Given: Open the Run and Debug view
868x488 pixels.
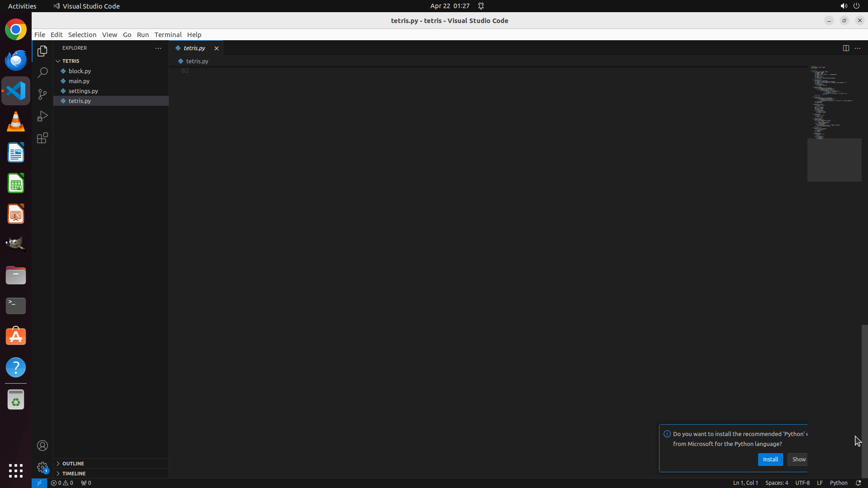Looking at the screenshot, I should tap(42, 116).
